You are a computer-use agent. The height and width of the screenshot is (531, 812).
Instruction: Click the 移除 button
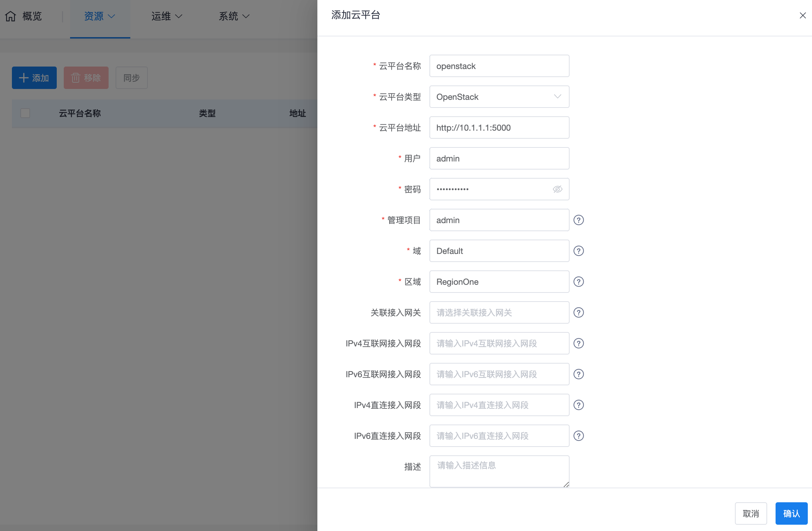pos(86,78)
